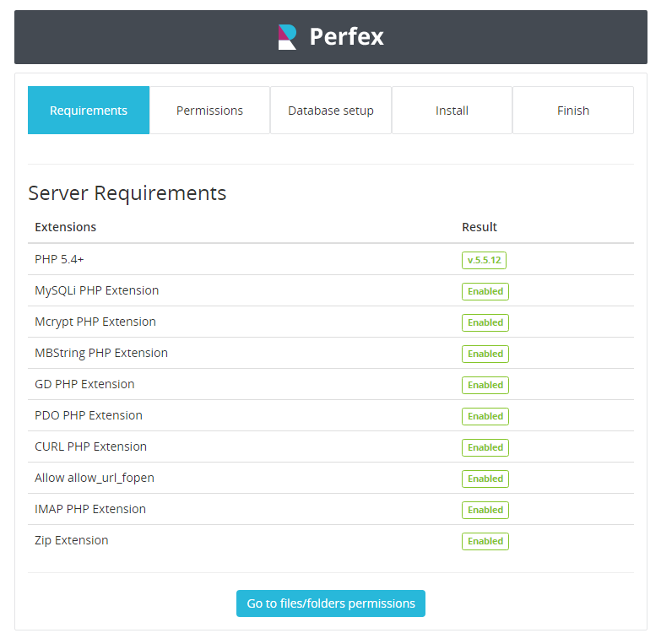Open the Permissions step tab
Viewport: 661px width, 644px height.
209,111
